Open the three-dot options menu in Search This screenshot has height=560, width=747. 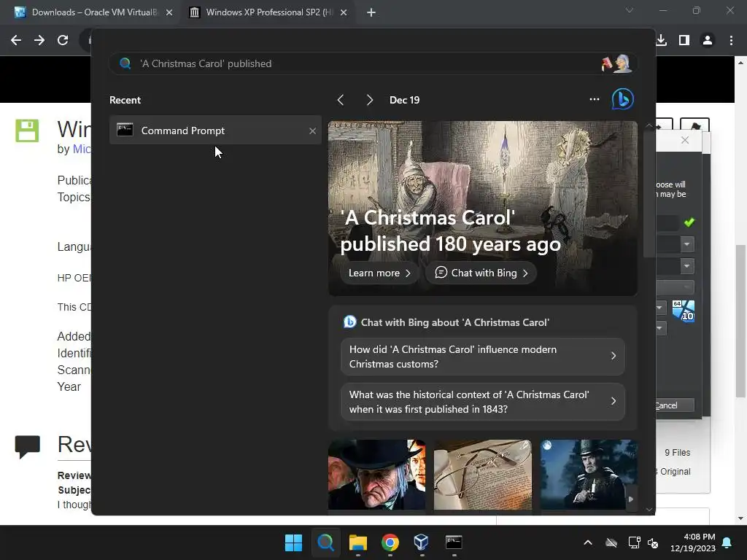594,99
